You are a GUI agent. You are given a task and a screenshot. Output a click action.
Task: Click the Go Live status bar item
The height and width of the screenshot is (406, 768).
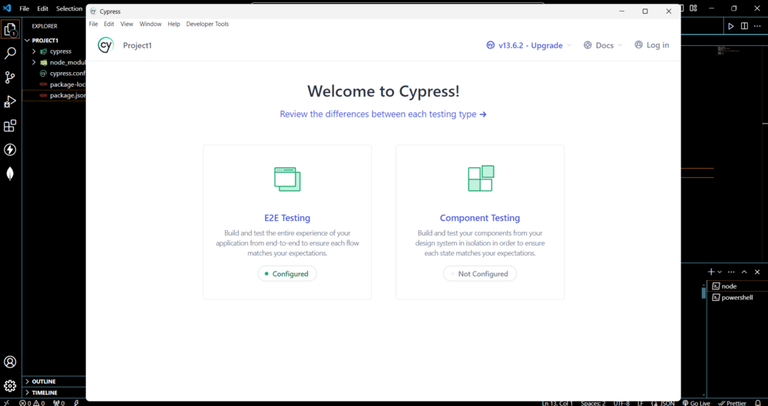(x=696, y=403)
